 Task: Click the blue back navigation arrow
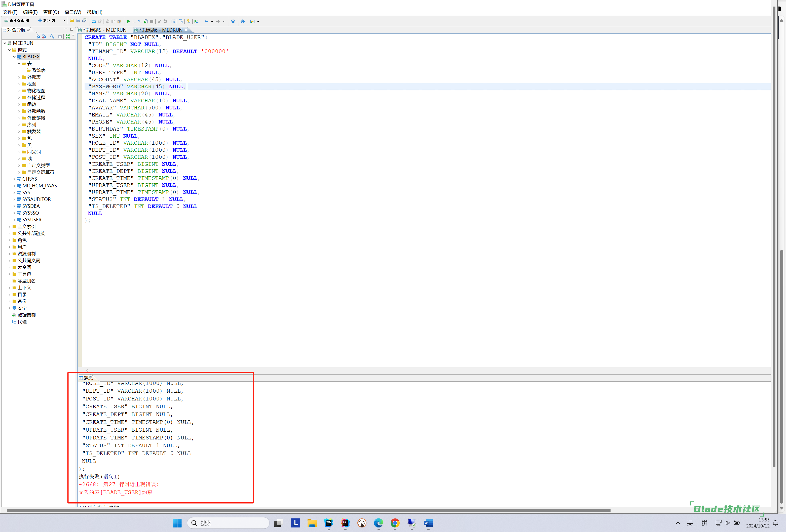206,21
